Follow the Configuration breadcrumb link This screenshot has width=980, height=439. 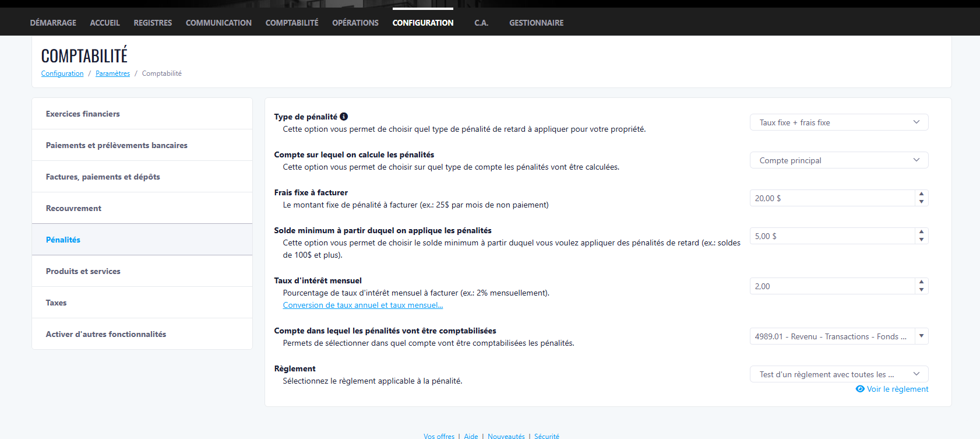pyautogui.click(x=62, y=73)
